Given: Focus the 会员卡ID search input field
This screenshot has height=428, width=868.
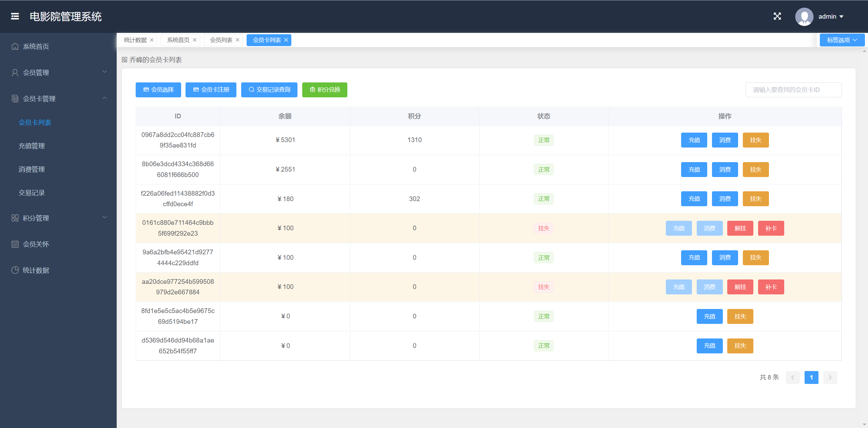Looking at the screenshot, I should [x=793, y=90].
